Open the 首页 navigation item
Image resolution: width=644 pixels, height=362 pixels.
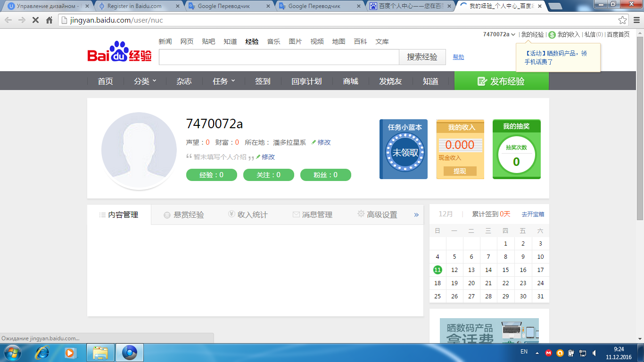[106, 81]
